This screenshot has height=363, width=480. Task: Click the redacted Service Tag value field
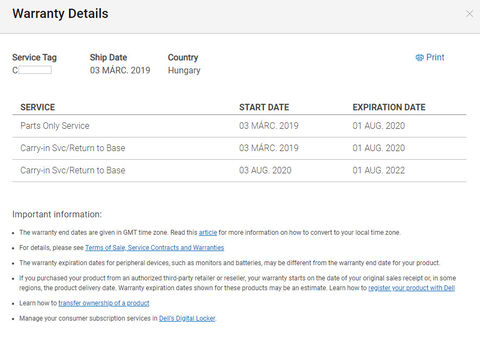pyautogui.click(x=35, y=70)
